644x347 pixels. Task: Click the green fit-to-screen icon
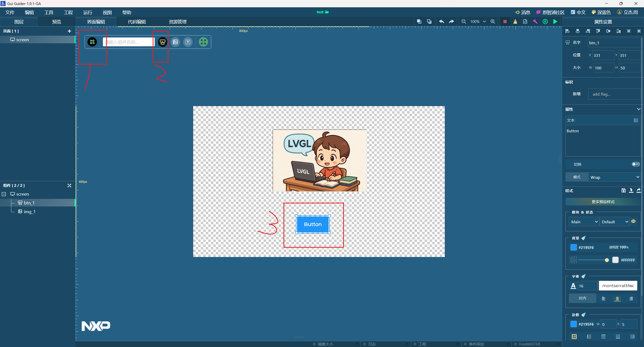[203, 42]
